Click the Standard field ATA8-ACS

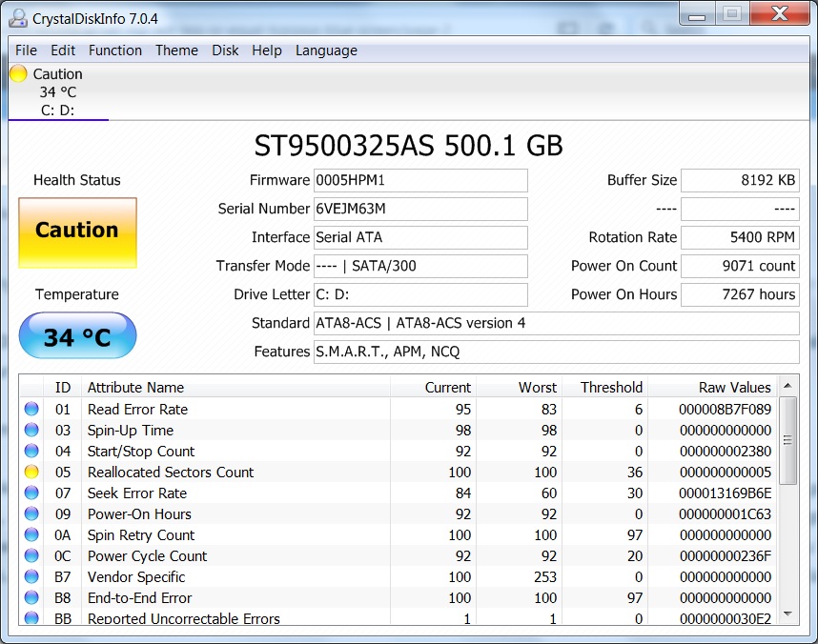pos(556,323)
